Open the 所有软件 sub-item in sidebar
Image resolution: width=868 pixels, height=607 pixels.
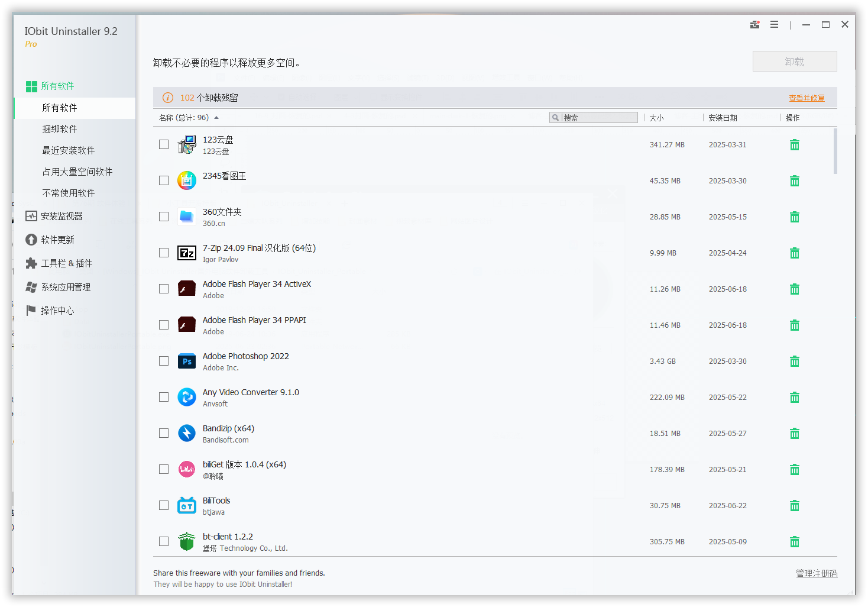coord(75,108)
